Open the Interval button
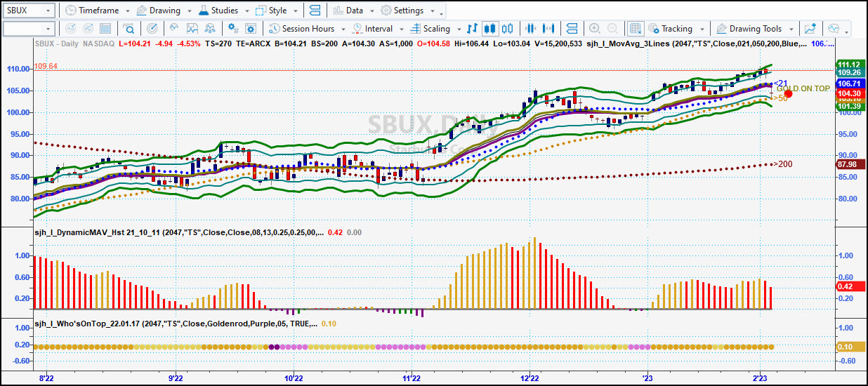868x386 pixels. pyautogui.click(x=372, y=29)
